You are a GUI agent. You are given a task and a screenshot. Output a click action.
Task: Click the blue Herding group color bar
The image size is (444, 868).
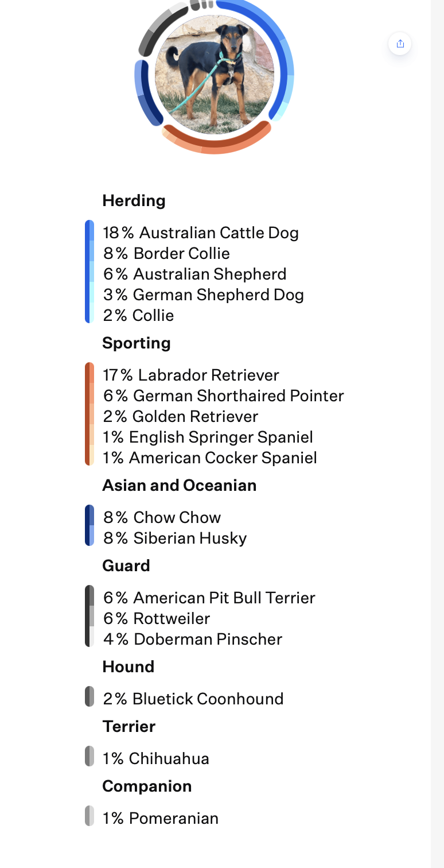(89, 272)
